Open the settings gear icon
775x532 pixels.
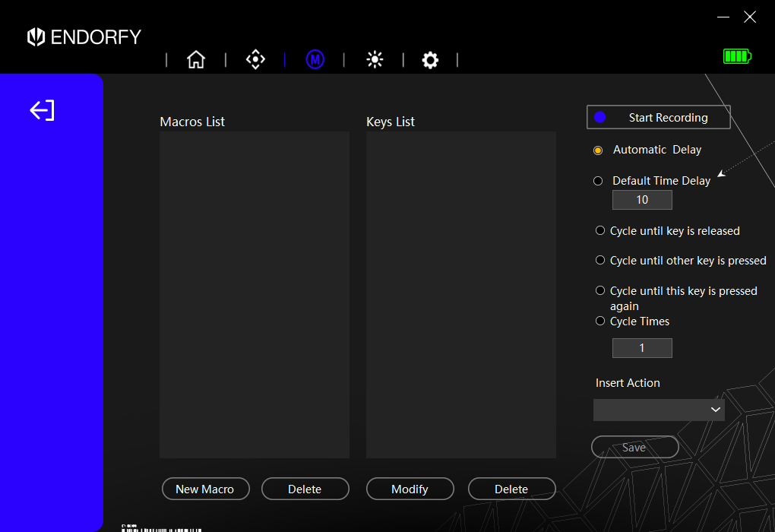430,59
